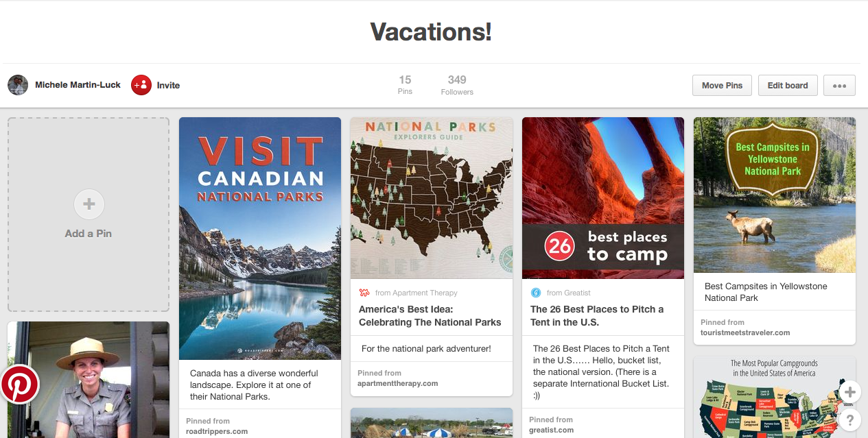Screen dimensions: 868x438
Task: View the 349 Followers count
Action: [x=457, y=85]
